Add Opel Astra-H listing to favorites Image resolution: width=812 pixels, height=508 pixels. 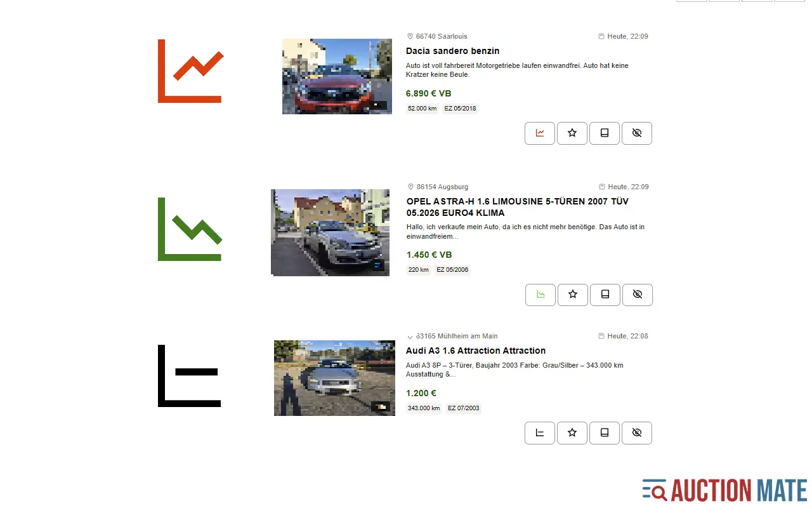573,295
